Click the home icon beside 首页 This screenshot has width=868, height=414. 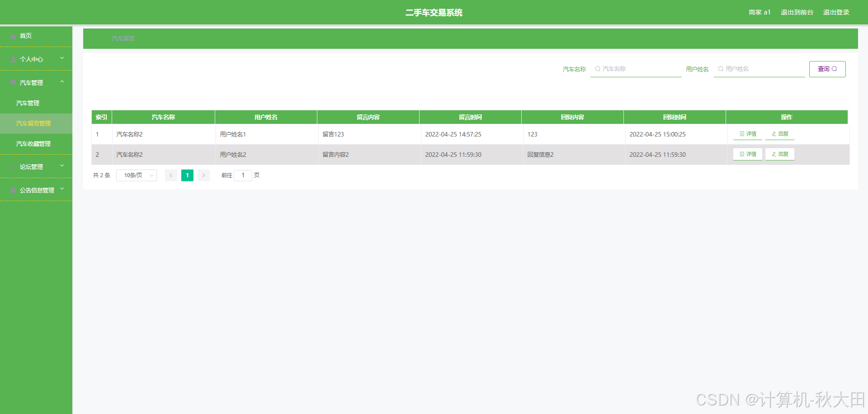(13, 36)
